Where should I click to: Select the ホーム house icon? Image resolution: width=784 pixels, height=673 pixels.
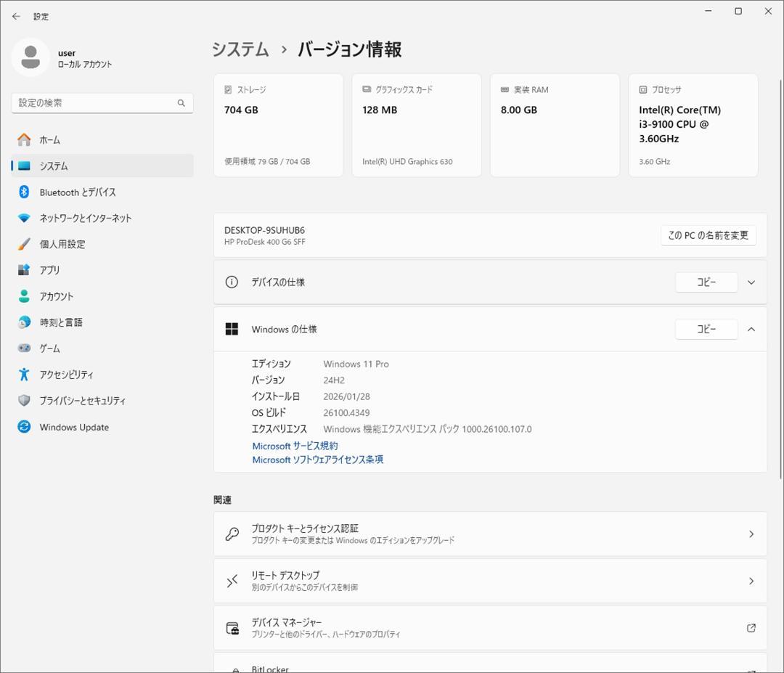pyautogui.click(x=24, y=140)
